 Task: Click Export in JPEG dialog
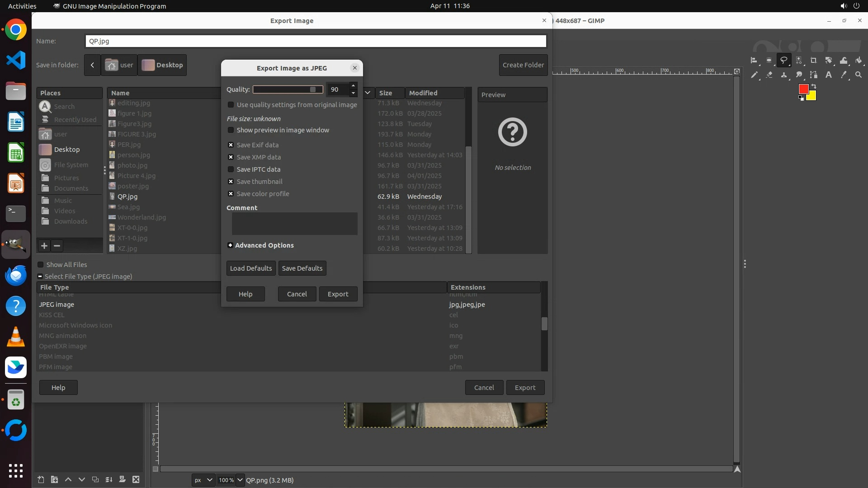tap(338, 294)
